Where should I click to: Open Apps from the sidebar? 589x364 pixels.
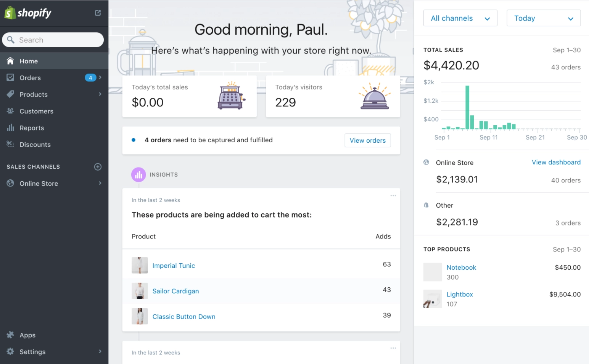(x=10, y=335)
